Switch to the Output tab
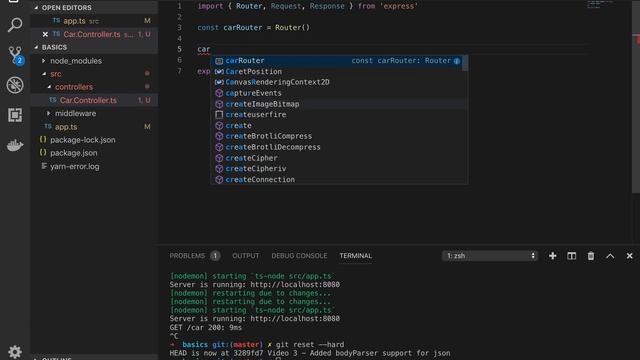The width and height of the screenshot is (640, 360). pos(245,256)
